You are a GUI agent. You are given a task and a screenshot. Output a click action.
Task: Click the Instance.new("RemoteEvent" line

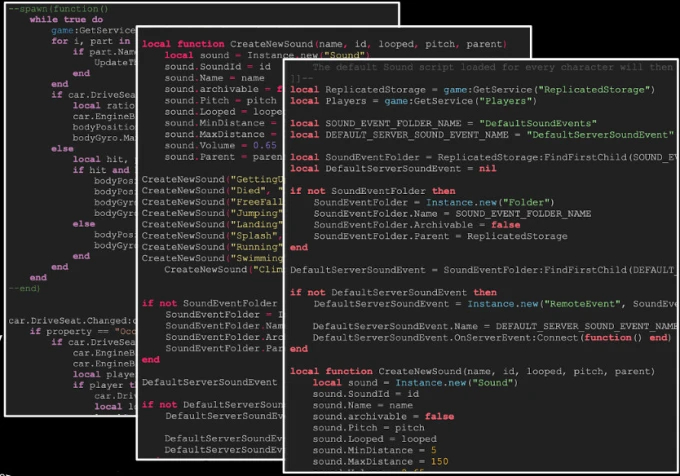tap(495, 304)
